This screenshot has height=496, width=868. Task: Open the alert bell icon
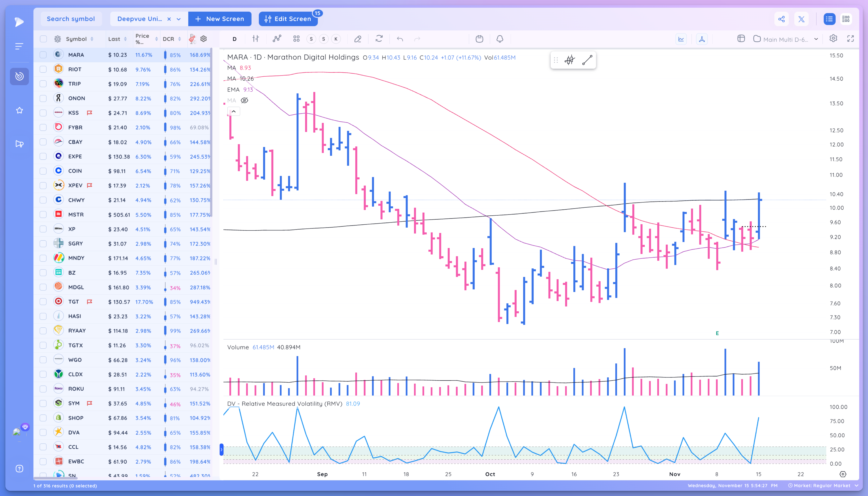[500, 39]
